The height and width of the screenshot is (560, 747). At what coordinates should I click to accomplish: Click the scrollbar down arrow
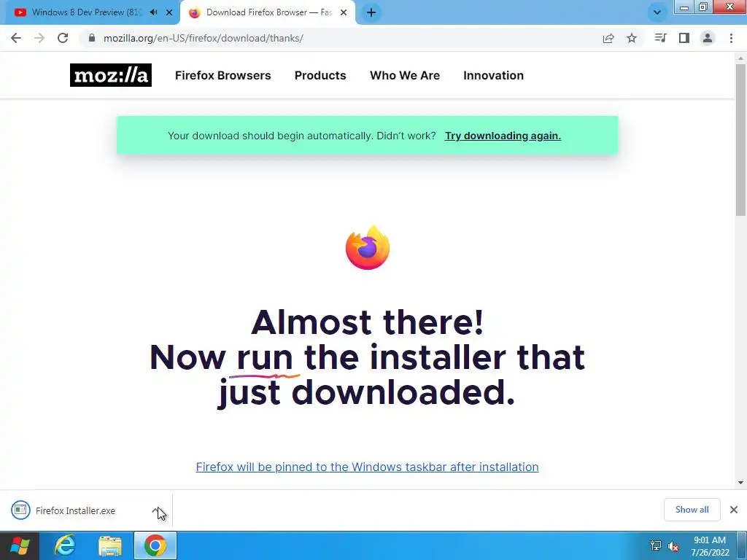point(740,483)
